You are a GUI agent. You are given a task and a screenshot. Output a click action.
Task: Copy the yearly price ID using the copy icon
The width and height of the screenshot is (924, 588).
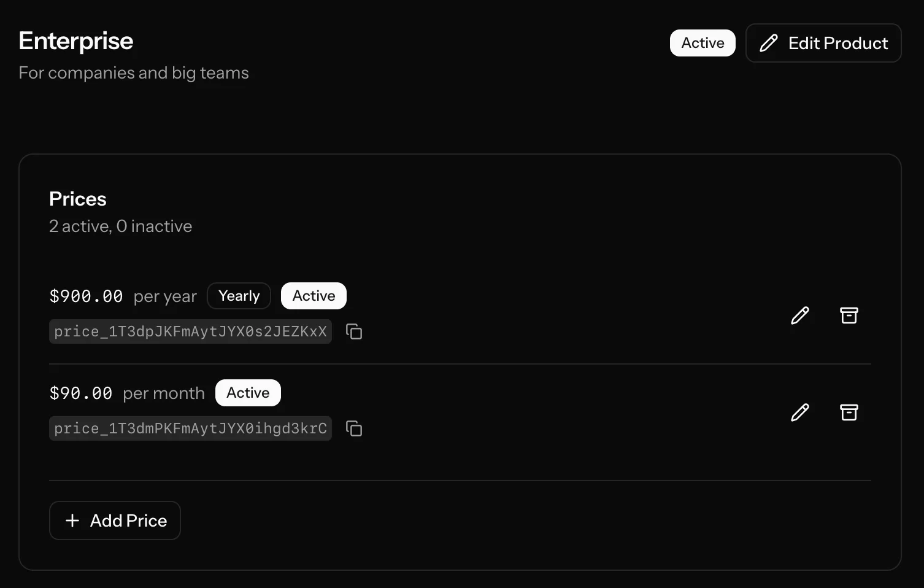click(353, 331)
